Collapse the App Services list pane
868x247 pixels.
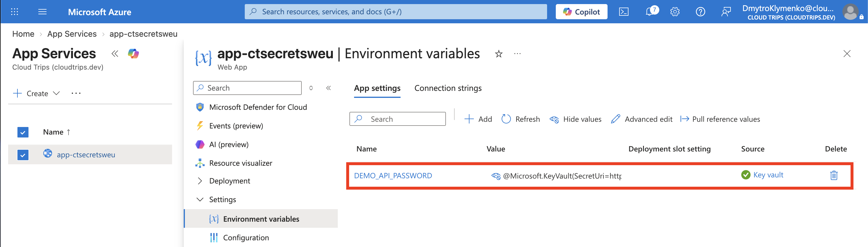[x=115, y=54]
